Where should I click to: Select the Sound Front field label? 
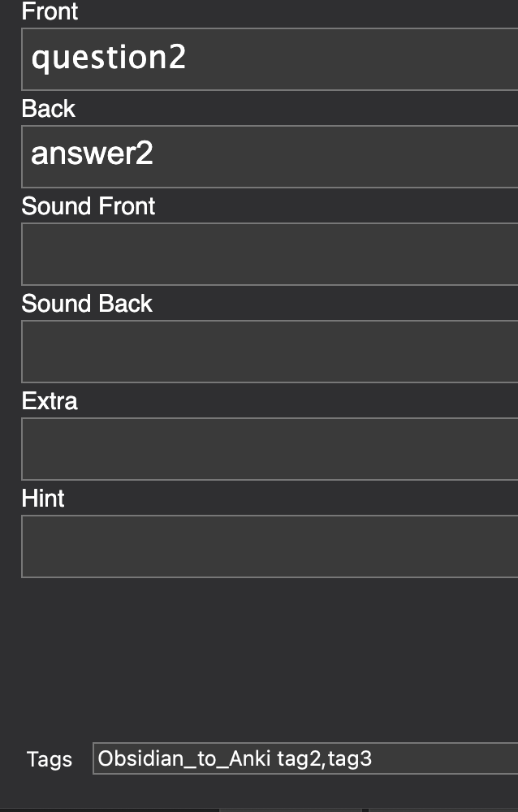(x=88, y=206)
